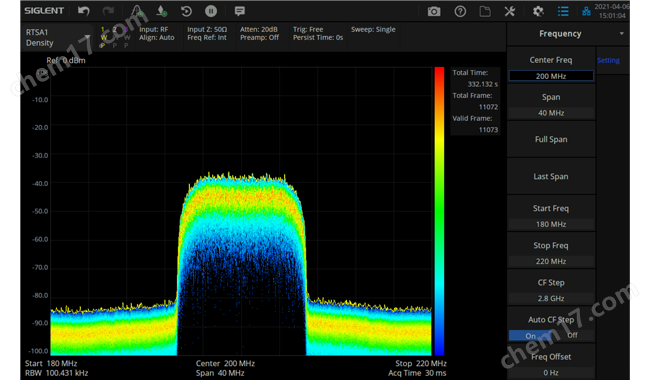Set Auto CF Step to Off
Viewport: 650px width, 380px height.
[572, 335]
